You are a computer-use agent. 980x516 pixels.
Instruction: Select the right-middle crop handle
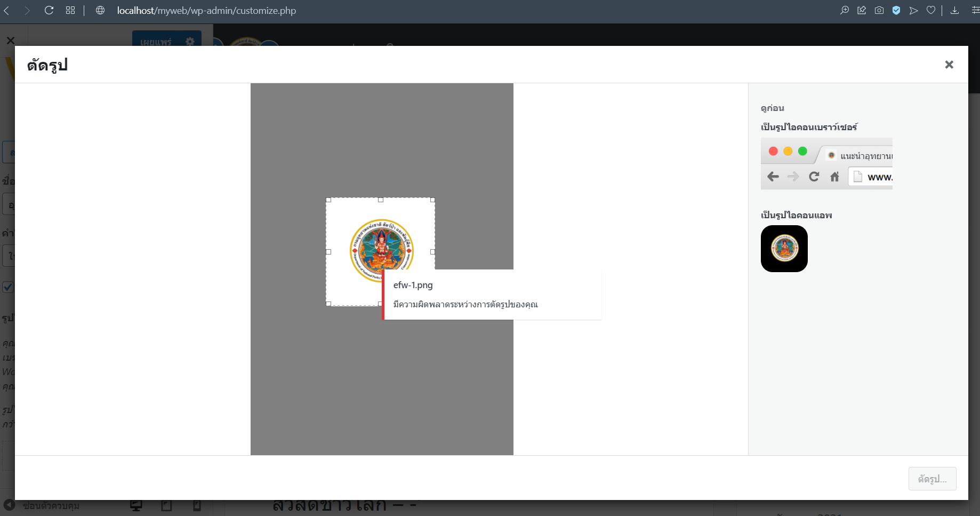tap(432, 252)
